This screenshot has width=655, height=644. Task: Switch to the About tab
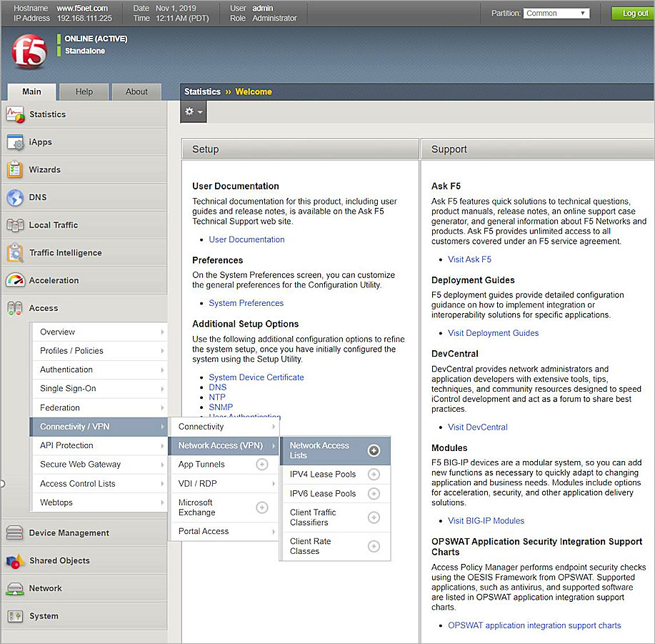click(x=136, y=91)
